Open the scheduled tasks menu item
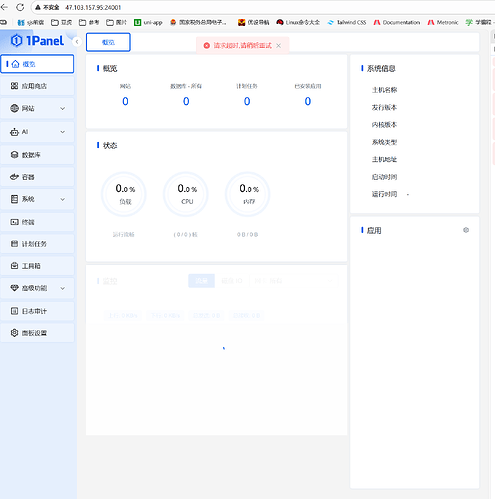This screenshot has width=495, height=499. (x=37, y=244)
